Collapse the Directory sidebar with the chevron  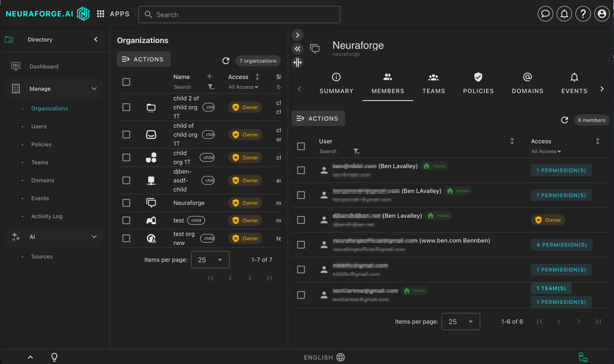coord(96,39)
